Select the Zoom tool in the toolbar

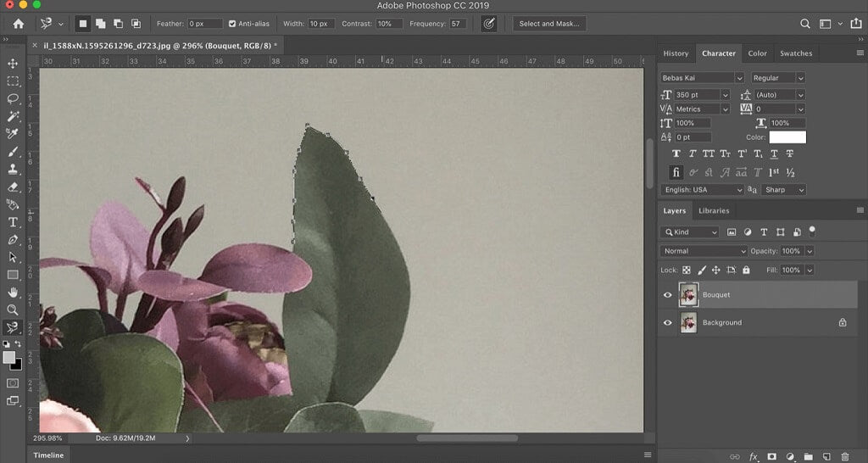[x=13, y=310]
